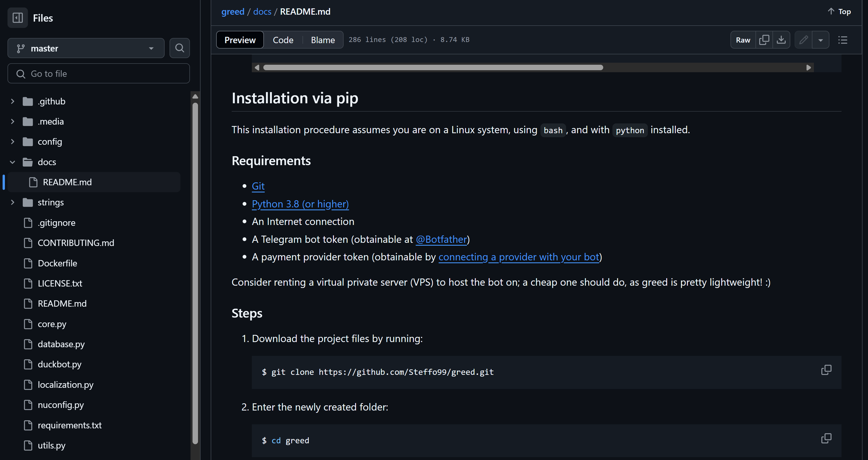Download raw file icon
Image resolution: width=868 pixels, height=460 pixels.
tap(781, 40)
